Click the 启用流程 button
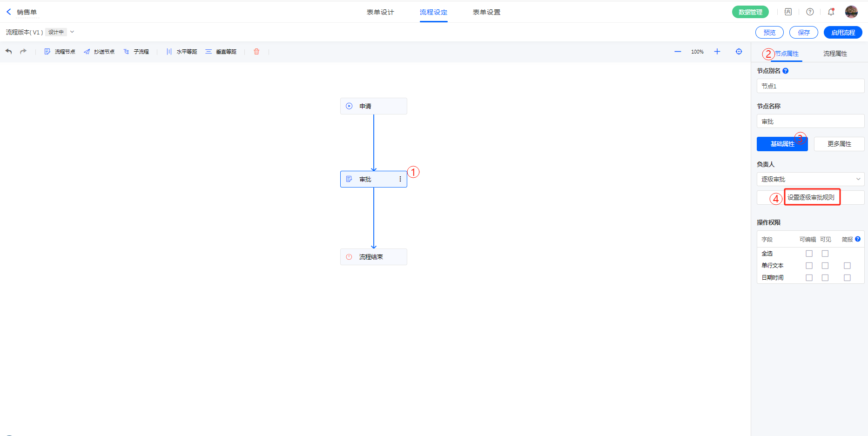 (843, 33)
